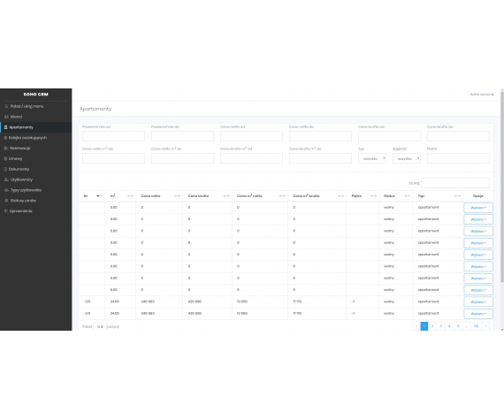
Task: Expand the user account dropdown at top right
Action: pos(482,94)
